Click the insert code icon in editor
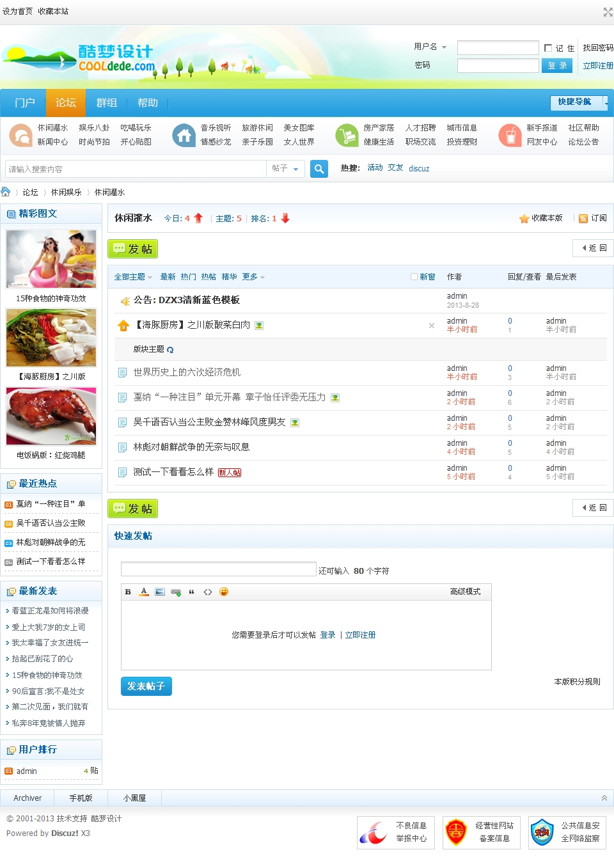This screenshot has width=614, height=868. click(x=208, y=592)
